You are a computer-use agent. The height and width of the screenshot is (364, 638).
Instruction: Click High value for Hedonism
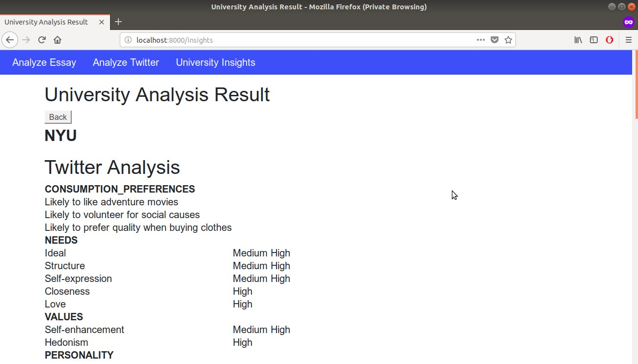[243, 342]
